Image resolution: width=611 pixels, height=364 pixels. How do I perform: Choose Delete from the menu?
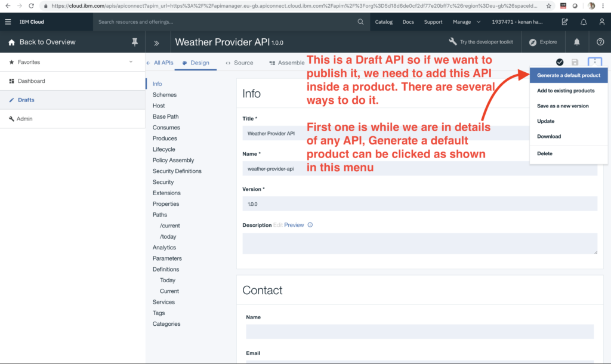(569, 153)
